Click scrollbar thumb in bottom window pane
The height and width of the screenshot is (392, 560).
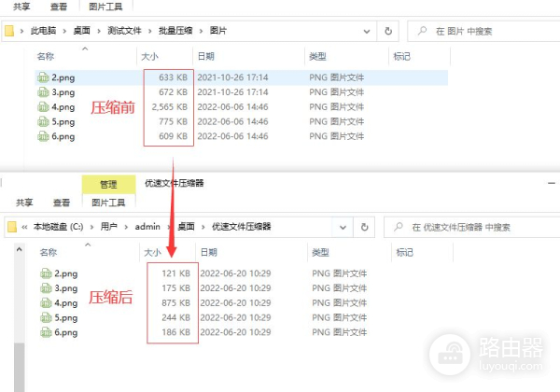(x=20, y=367)
